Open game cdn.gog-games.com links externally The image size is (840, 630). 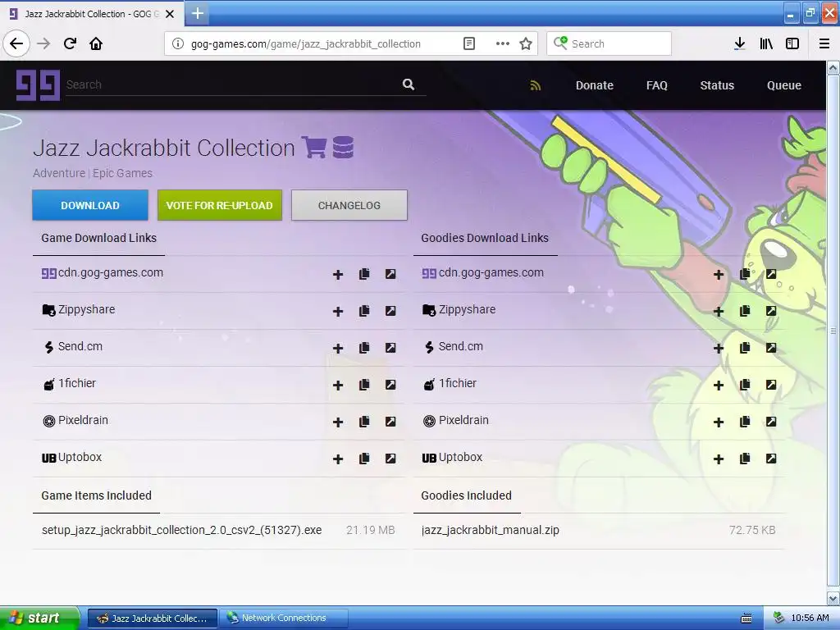click(390, 274)
